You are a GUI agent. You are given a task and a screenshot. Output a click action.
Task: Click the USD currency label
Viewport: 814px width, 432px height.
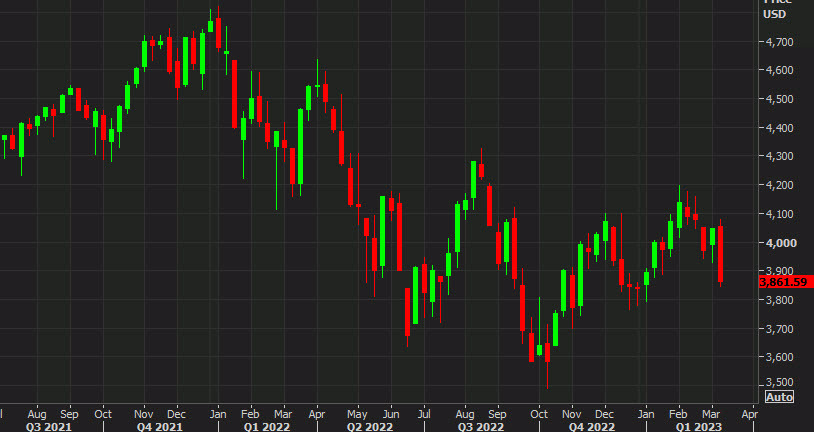coord(775,14)
